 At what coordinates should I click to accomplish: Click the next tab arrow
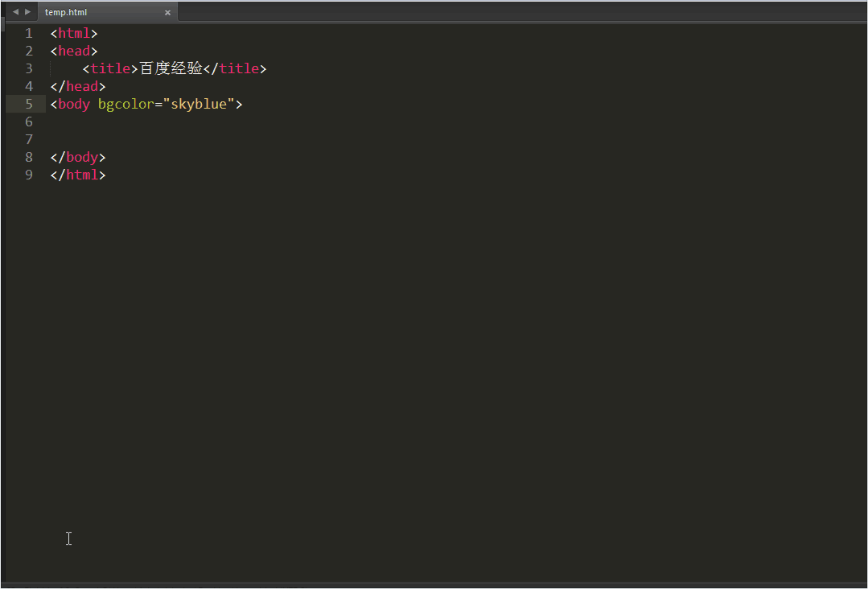click(27, 11)
